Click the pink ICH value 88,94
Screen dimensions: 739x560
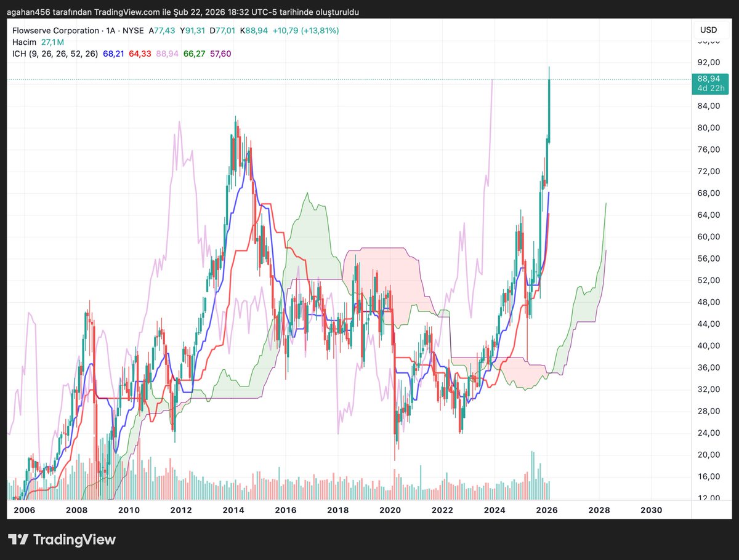coord(167,54)
